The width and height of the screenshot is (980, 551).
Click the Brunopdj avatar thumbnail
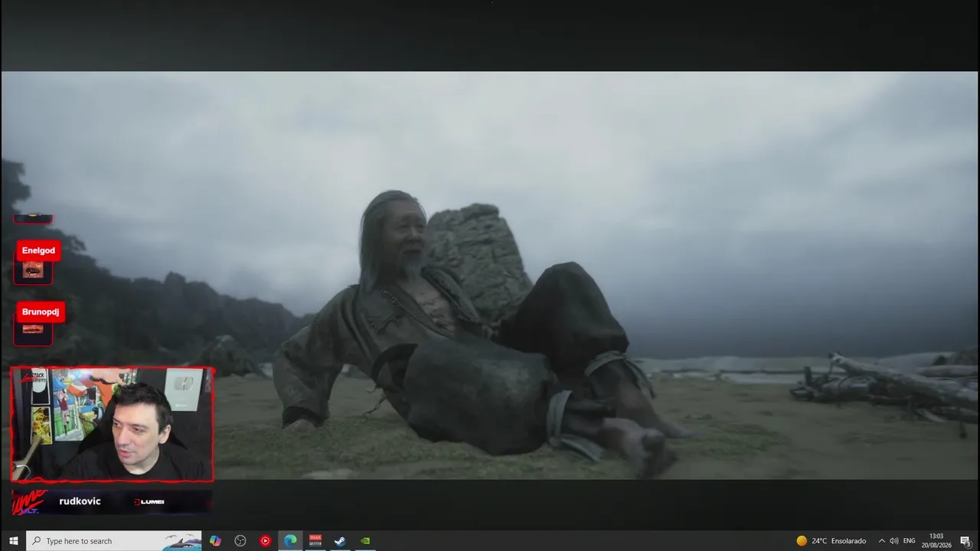(x=33, y=331)
